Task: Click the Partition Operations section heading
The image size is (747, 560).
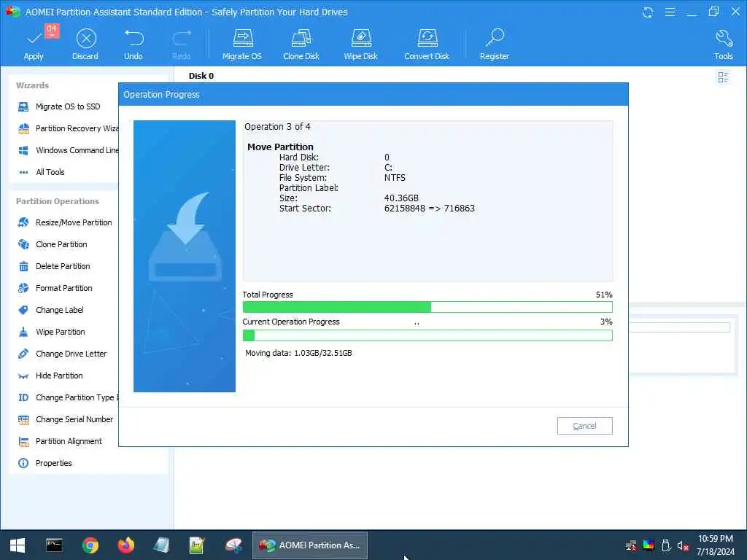Action: [x=58, y=201]
